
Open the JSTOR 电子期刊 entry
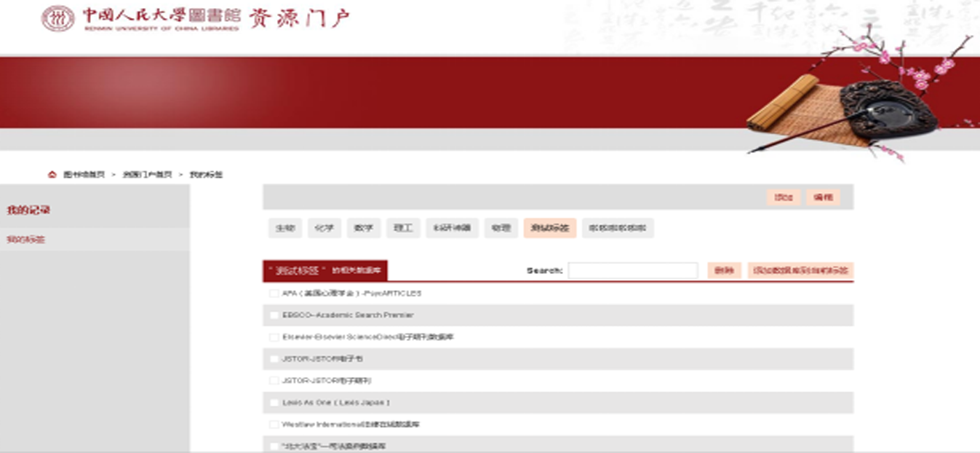tap(327, 381)
